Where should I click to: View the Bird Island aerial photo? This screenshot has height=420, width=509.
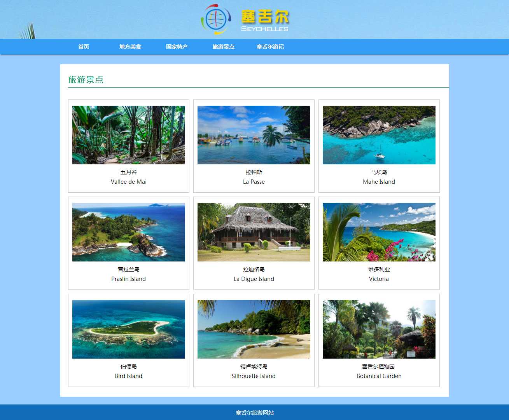(129, 329)
